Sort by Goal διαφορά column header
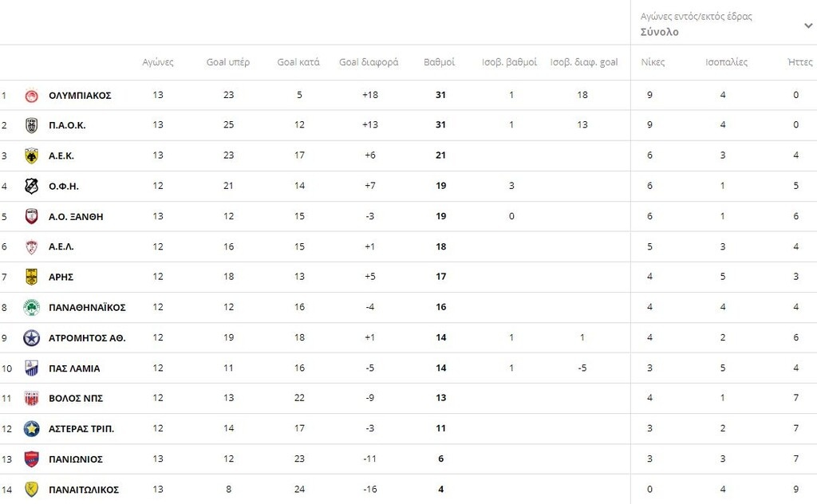 (x=369, y=62)
